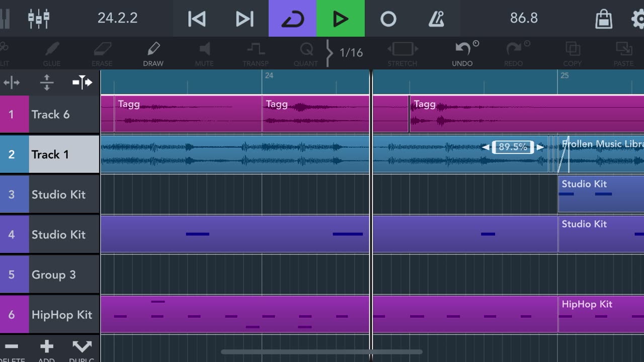The width and height of the screenshot is (644, 362).
Task: Toggle vertical track height control
Action: [47, 82]
